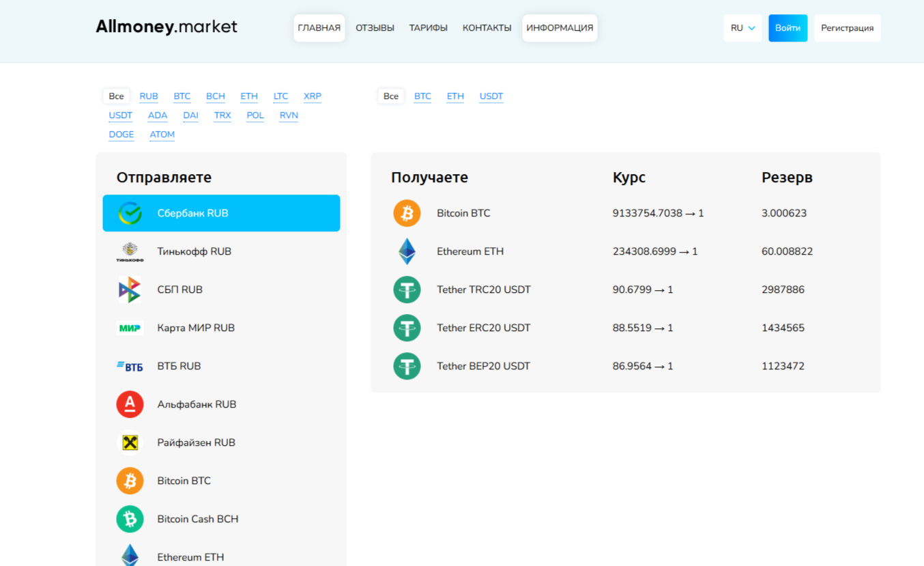Screen dimensions: 924x566
Task: Click the VTB bank logo icon
Action: pos(130,366)
